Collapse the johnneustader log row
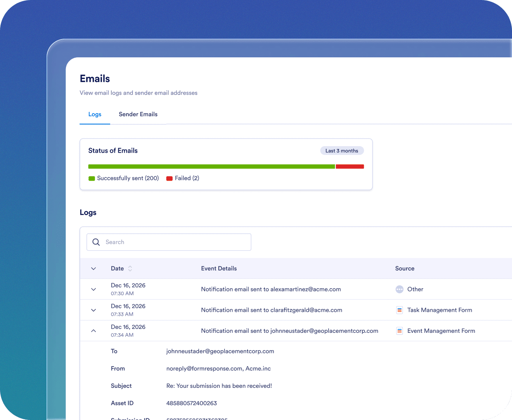The height and width of the screenshot is (420, 512). pos(93,331)
